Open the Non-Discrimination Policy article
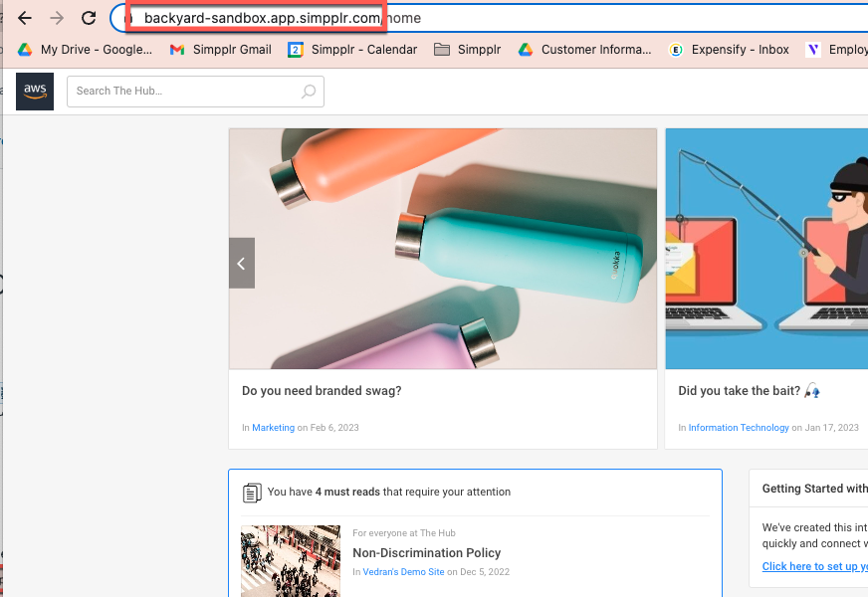This screenshot has width=868, height=597. 426,552
